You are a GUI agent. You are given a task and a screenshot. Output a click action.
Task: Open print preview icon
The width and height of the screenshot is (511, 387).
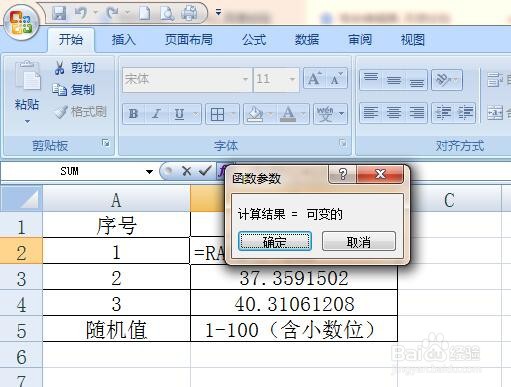[x=167, y=13]
